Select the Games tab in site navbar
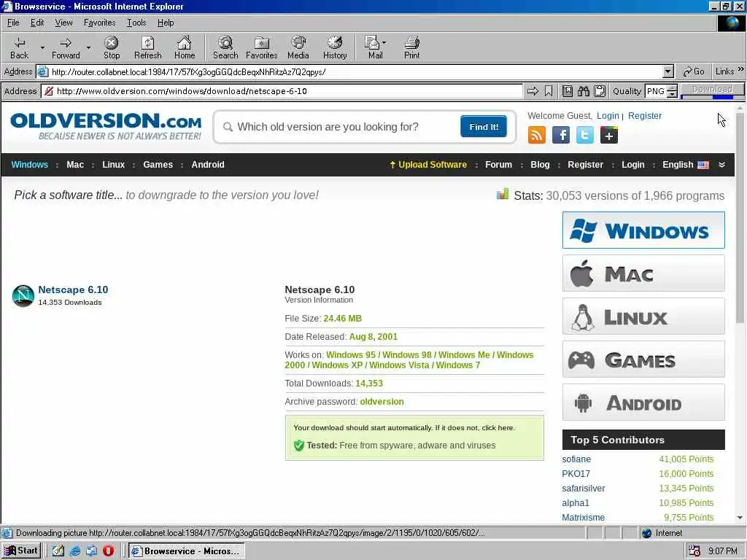Screen dimensions: 747x560 pyautogui.click(x=158, y=165)
